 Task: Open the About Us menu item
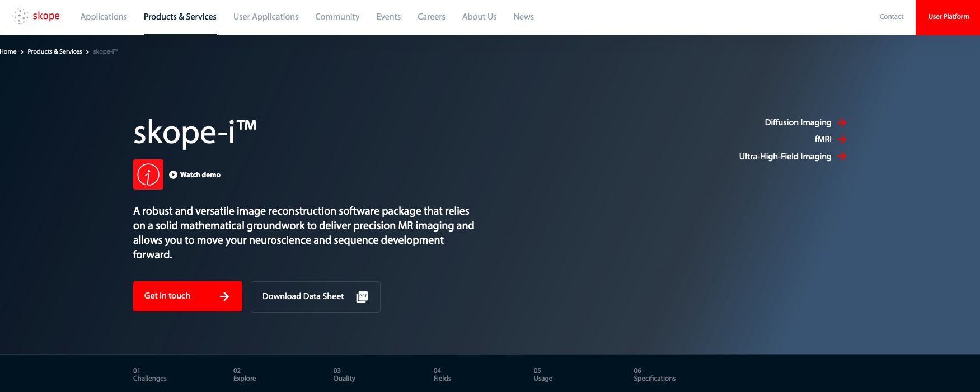480,17
